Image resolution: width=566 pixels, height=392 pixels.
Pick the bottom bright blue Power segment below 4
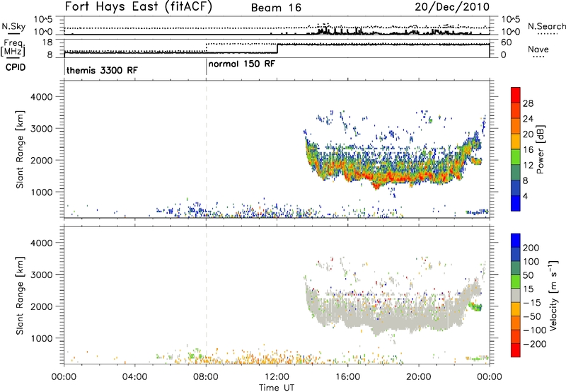coord(516,203)
